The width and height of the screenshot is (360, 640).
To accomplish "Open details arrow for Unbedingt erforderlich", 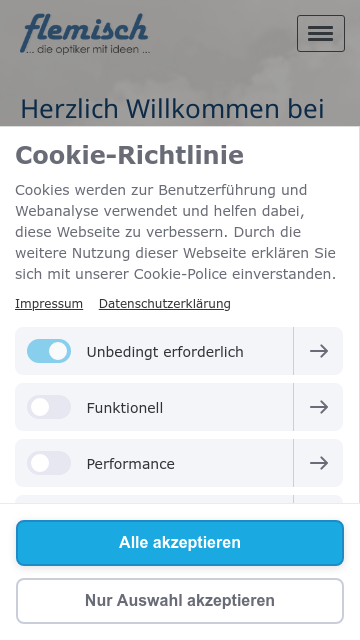I will (x=318, y=351).
